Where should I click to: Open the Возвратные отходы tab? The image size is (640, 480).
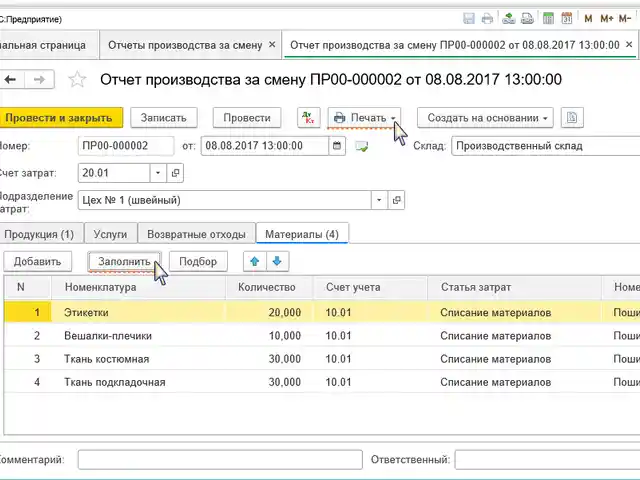[196, 234]
